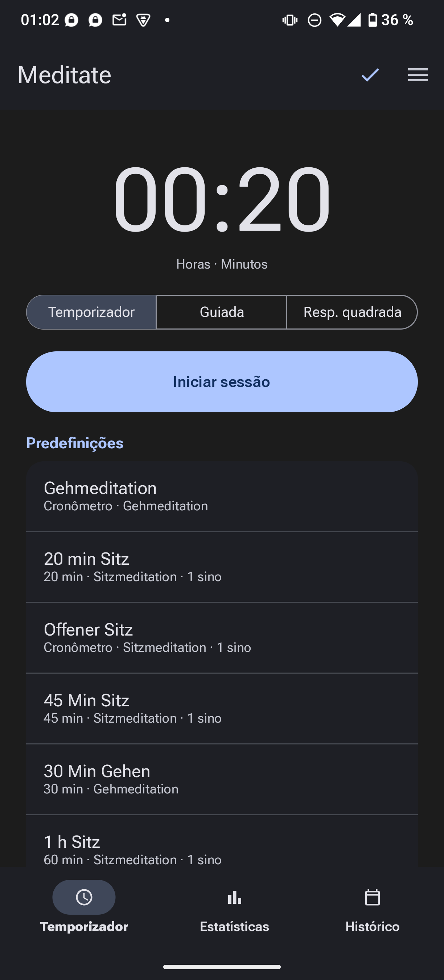Tap the Do Not Disturb status icon
Image resolution: width=444 pixels, height=980 pixels.
(x=314, y=20)
